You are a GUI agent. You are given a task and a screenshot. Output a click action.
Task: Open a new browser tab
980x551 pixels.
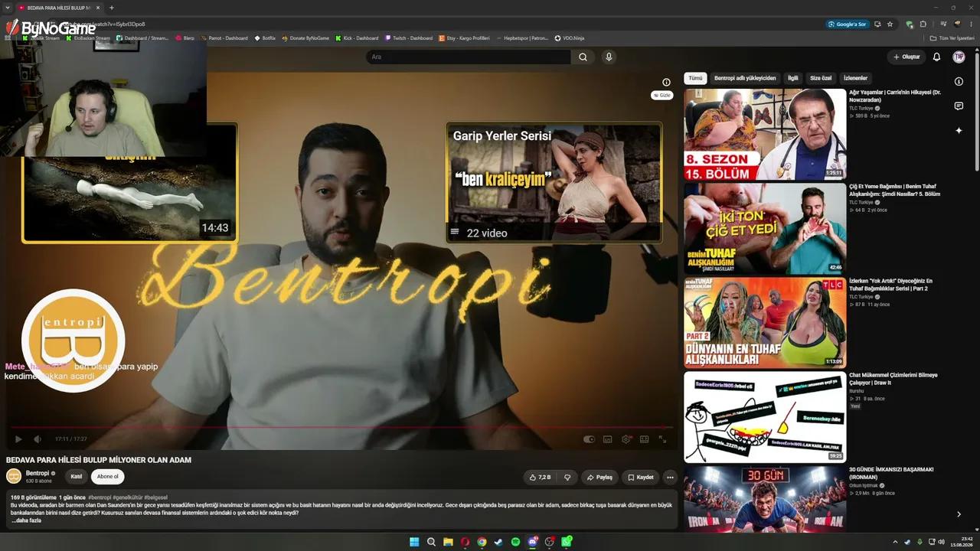(x=111, y=8)
